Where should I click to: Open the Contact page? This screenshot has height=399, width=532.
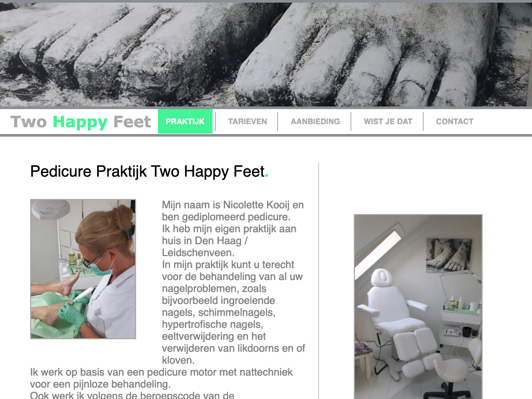[455, 122]
